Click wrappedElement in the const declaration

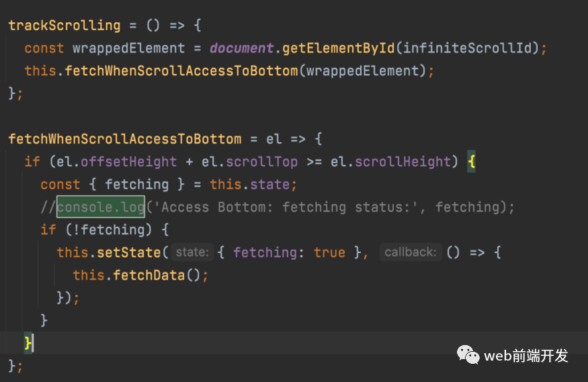tap(128, 48)
